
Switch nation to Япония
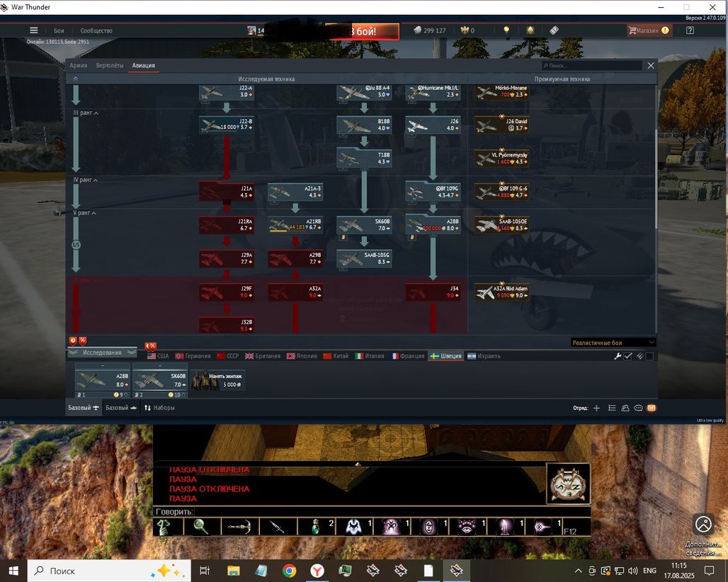[302, 356]
